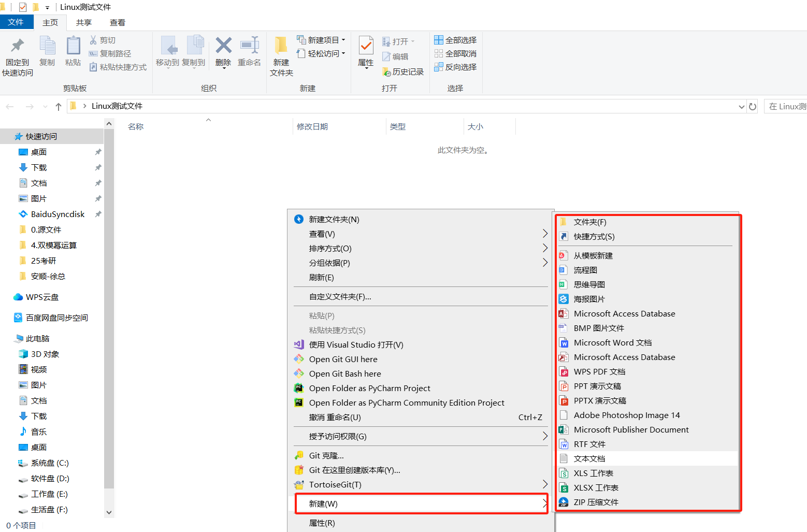Click the search box 在 Linux测
Screen dimensions: 807x532
[x=785, y=106]
